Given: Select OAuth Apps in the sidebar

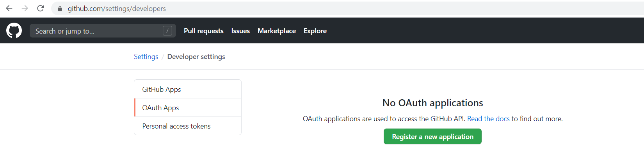Looking at the screenshot, I should click(188, 107).
